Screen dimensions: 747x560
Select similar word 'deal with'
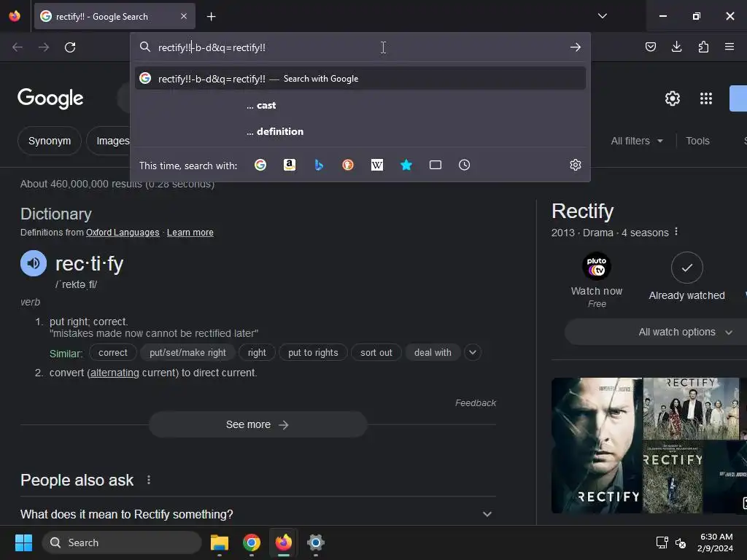click(433, 352)
